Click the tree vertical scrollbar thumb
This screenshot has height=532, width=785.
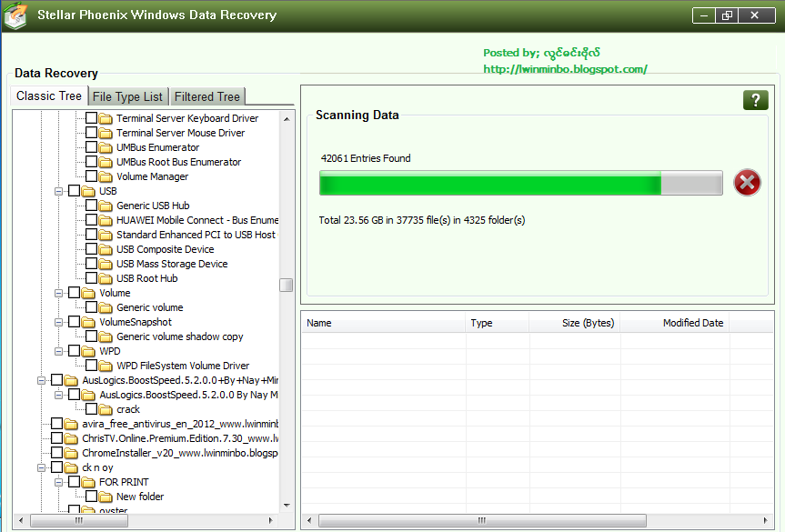(x=286, y=285)
